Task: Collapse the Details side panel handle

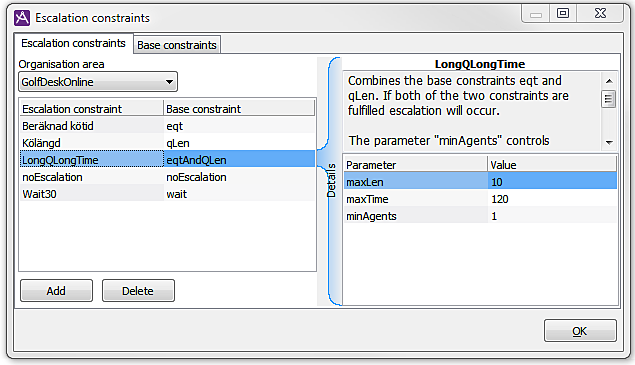Action: click(x=331, y=181)
